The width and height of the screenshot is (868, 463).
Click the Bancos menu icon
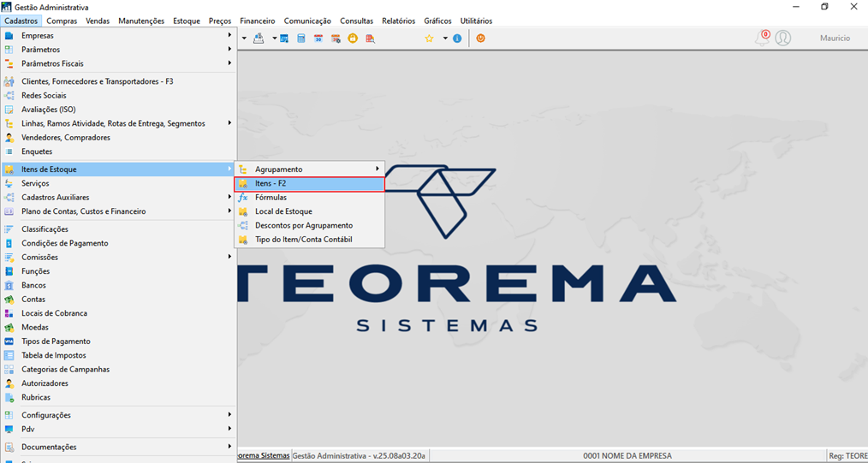click(x=9, y=286)
